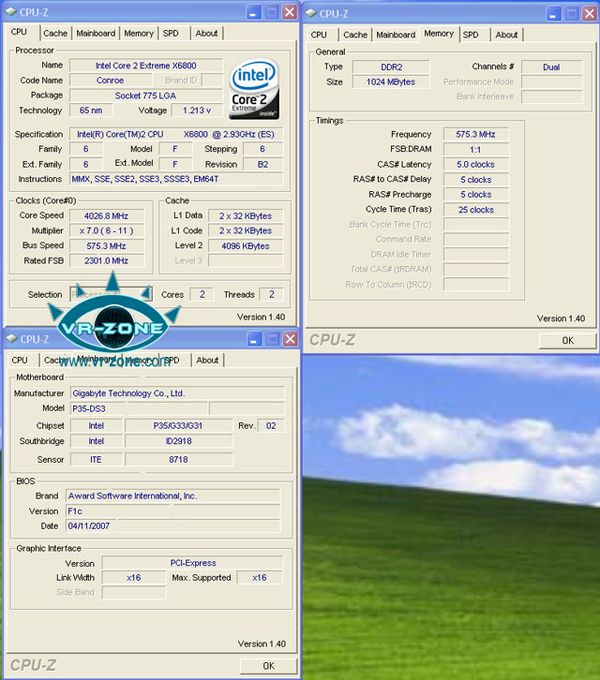Click the Multiplier value x 7.0 ( 6 - 11 )
This screenshot has width=600, height=680.
coord(106,231)
